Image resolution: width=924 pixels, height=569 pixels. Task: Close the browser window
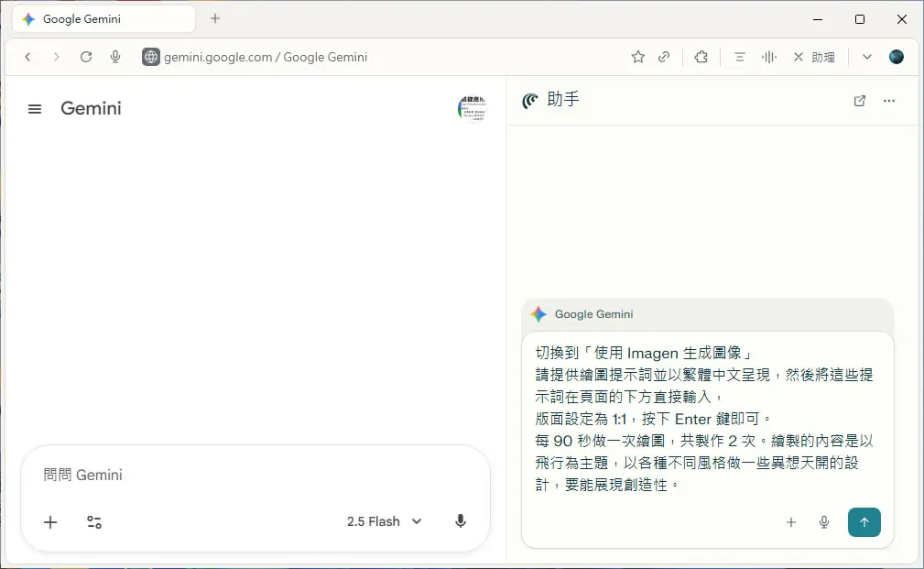902,19
